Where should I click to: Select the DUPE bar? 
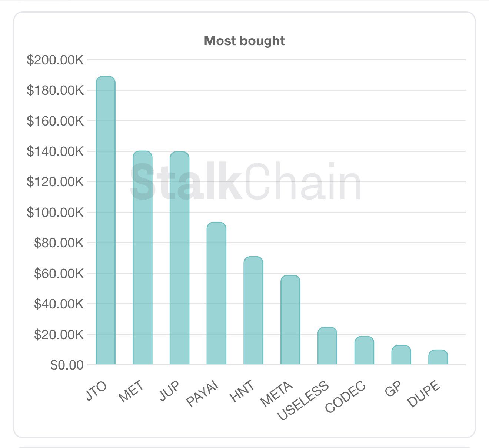point(438,357)
